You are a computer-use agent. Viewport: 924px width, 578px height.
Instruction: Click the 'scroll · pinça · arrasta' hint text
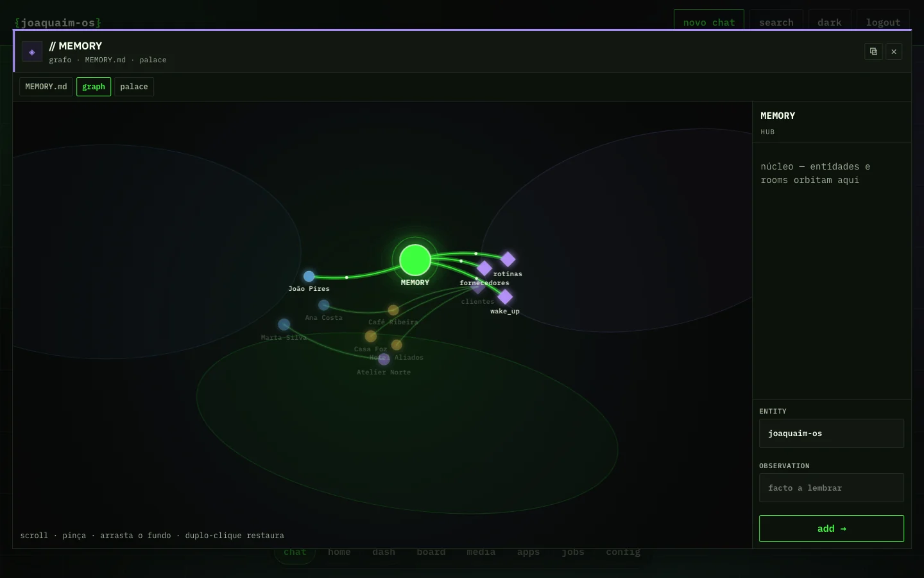pyautogui.click(x=152, y=536)
